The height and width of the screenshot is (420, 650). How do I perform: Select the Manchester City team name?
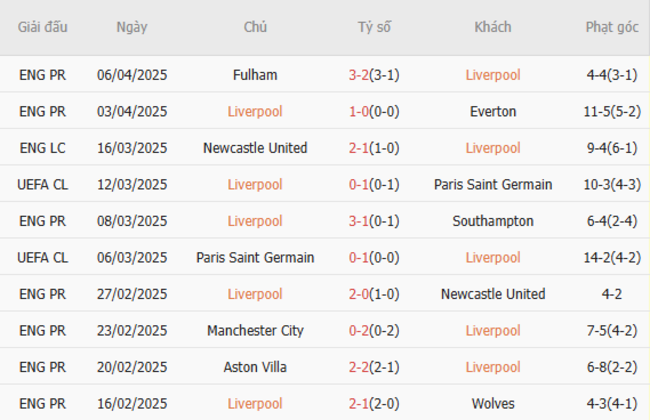(255, 331)
